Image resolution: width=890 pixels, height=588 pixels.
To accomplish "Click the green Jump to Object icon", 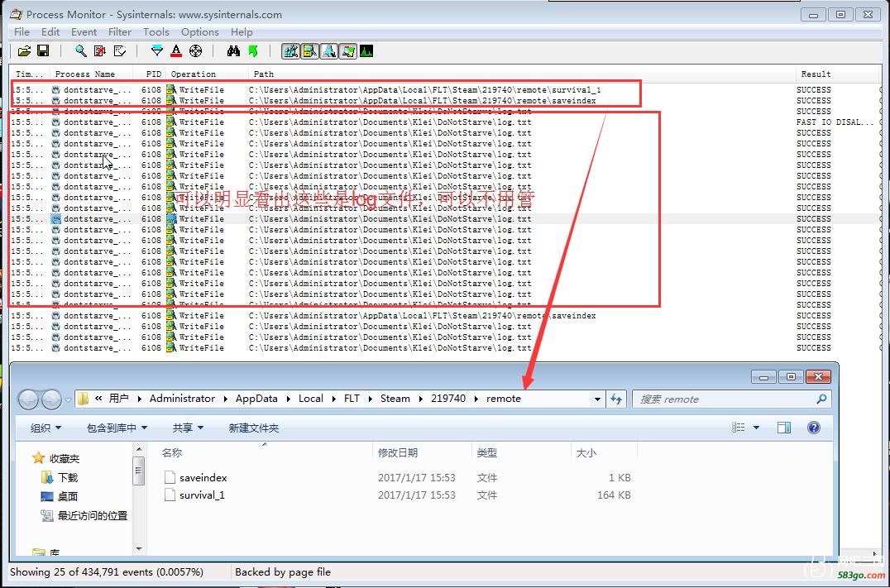I will 252,51.
